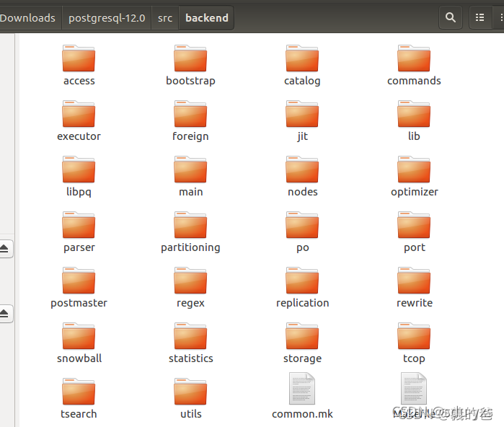This screenshot has width=504, height=427.
Task: Click the backend path bar segment
Action: click(x=207, y=18)
